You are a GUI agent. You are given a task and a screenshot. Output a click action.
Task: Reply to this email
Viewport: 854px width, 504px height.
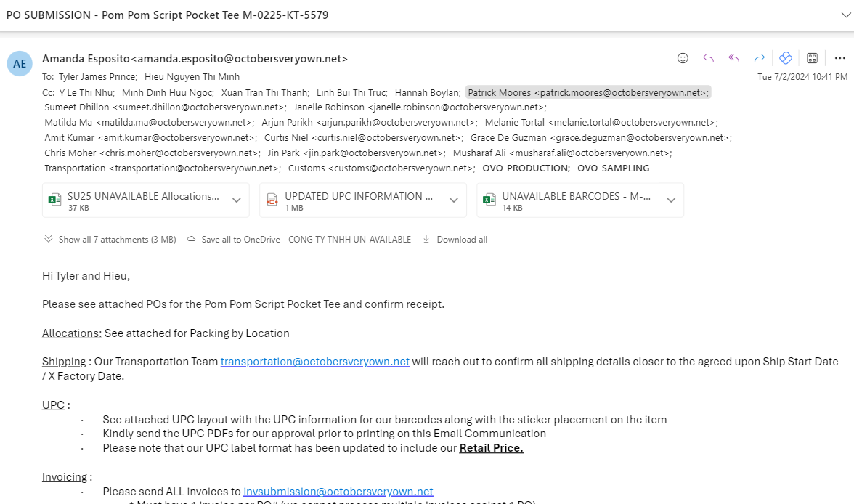[x=708, y=58]
